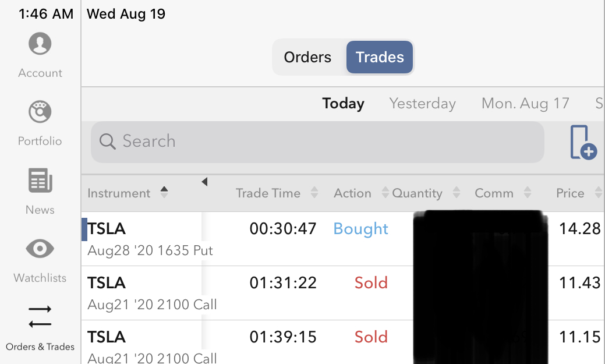The image size is (605, 364).
Task: Open the Account sidebar icon
Action: click(40, 44)
